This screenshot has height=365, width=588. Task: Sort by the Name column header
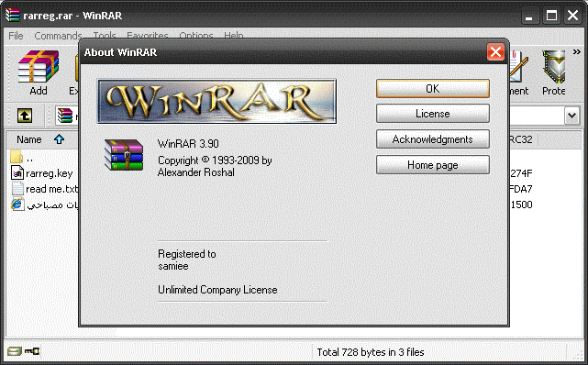click(x=28, y=139)
